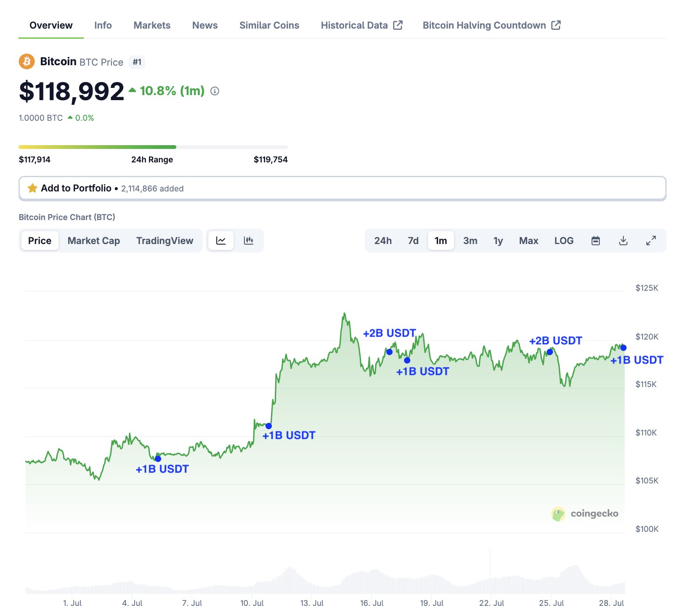Switch chart to Market Cap

pyautogui.click(x=93, y=241)
